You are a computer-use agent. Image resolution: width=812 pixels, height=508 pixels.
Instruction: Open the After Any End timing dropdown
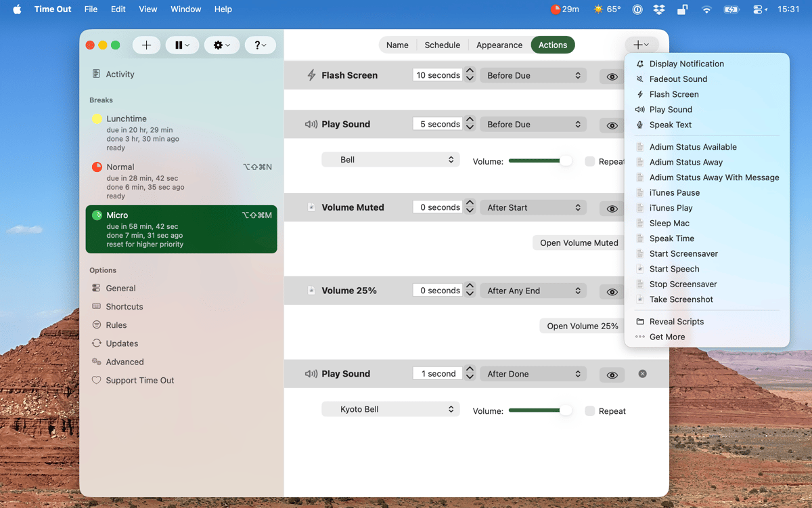(x=533, y=291)
